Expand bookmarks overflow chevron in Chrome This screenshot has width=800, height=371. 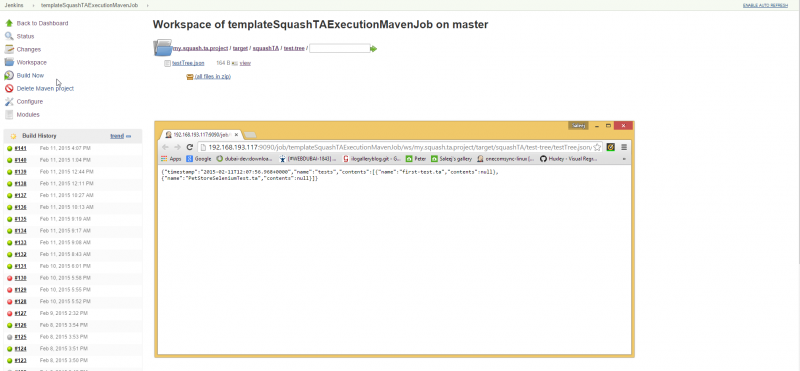(624, 159)
